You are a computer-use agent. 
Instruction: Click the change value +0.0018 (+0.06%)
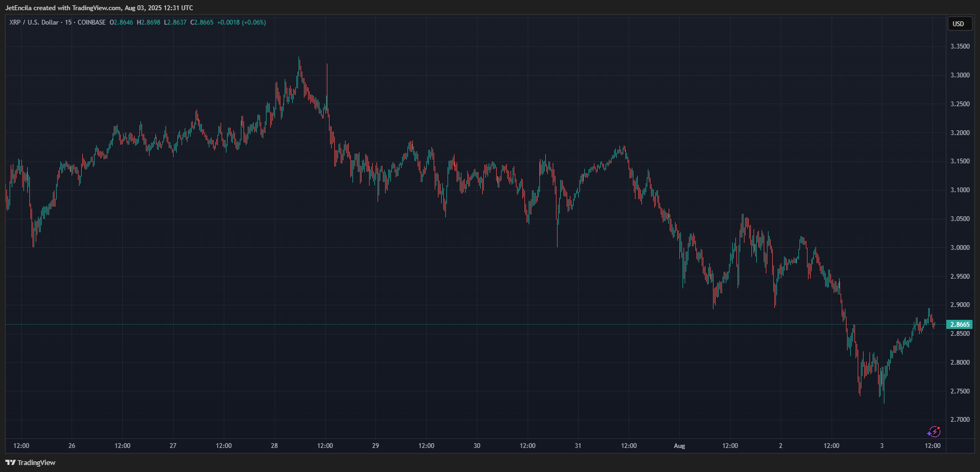coord(241,22)
